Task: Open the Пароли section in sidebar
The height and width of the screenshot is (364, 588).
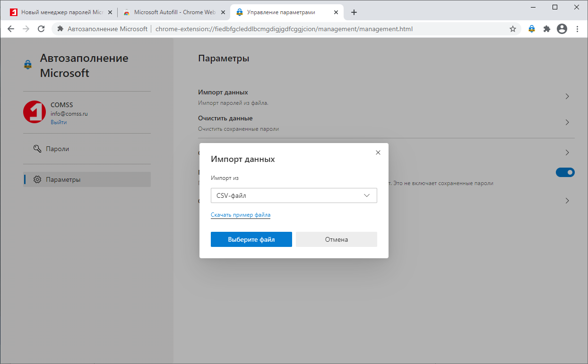Action: [x=87, y=149]
